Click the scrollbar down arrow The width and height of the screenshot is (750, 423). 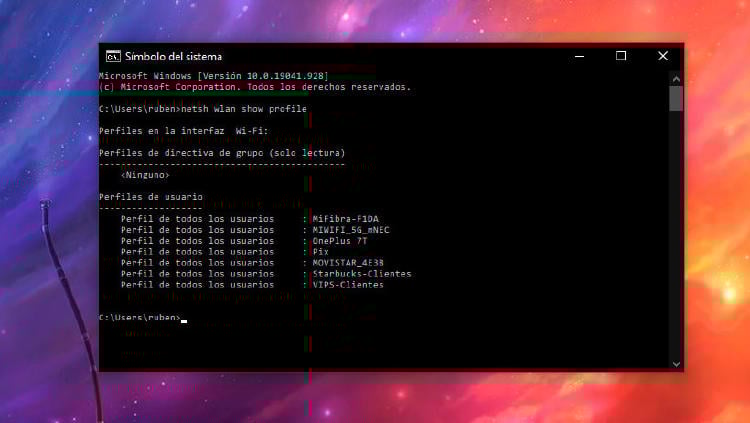[x=676, y=363]
